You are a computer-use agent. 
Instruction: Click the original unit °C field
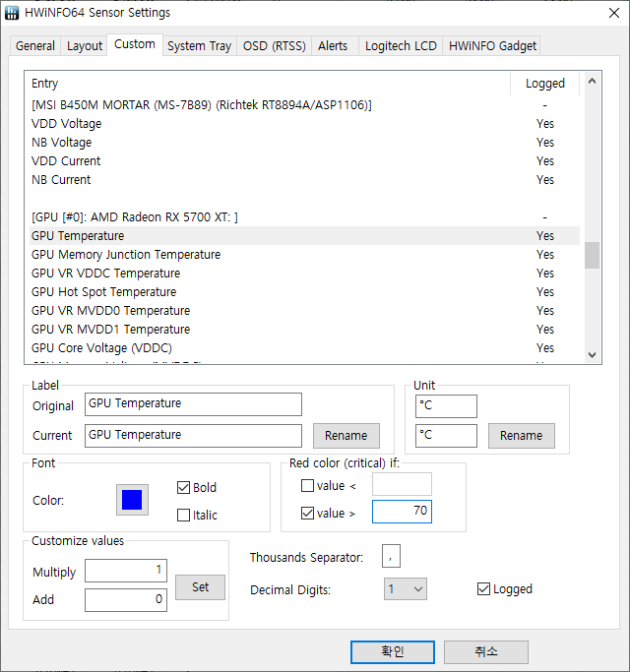(x=446, y=406)
